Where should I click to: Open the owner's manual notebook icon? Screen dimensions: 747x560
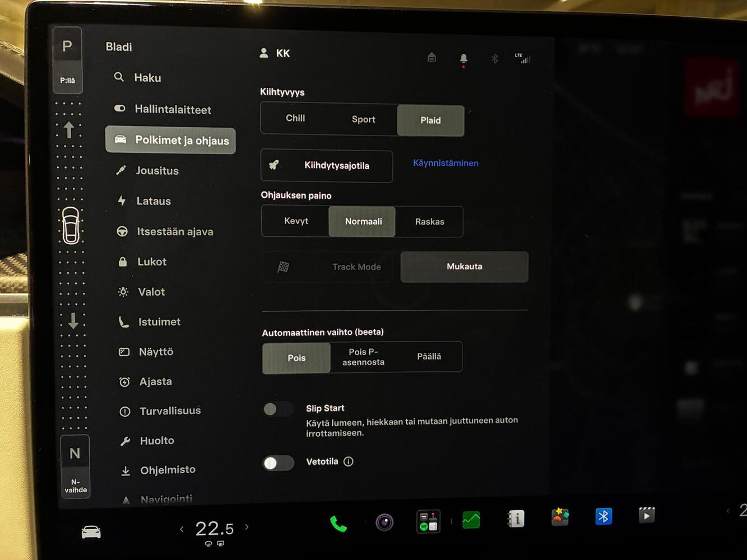(x=516, y=519)
